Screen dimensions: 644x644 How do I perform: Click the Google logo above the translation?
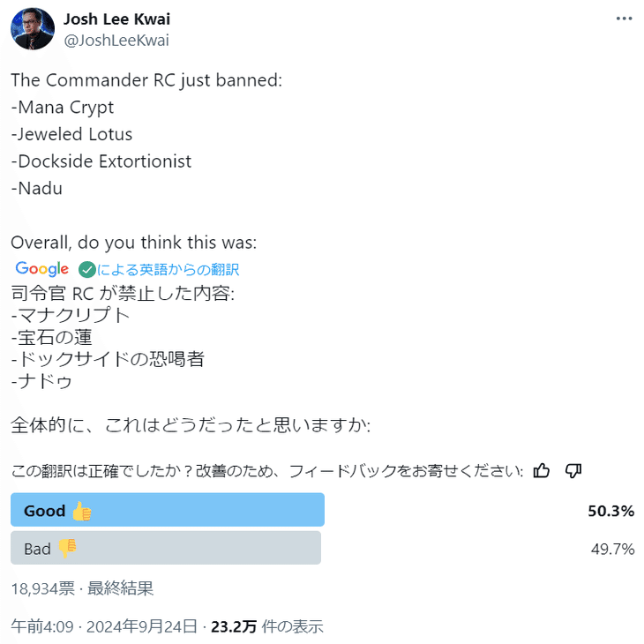tap(41, 269)
